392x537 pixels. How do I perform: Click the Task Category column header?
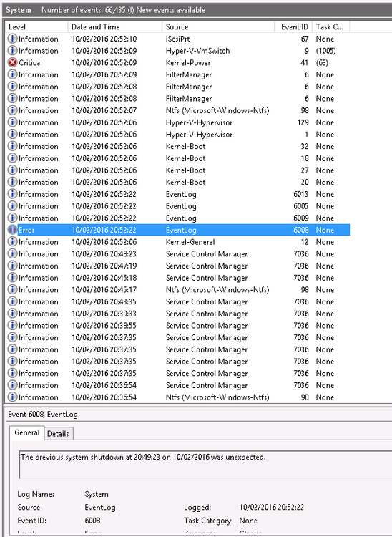pyautogui.click(x=330, y=26)
